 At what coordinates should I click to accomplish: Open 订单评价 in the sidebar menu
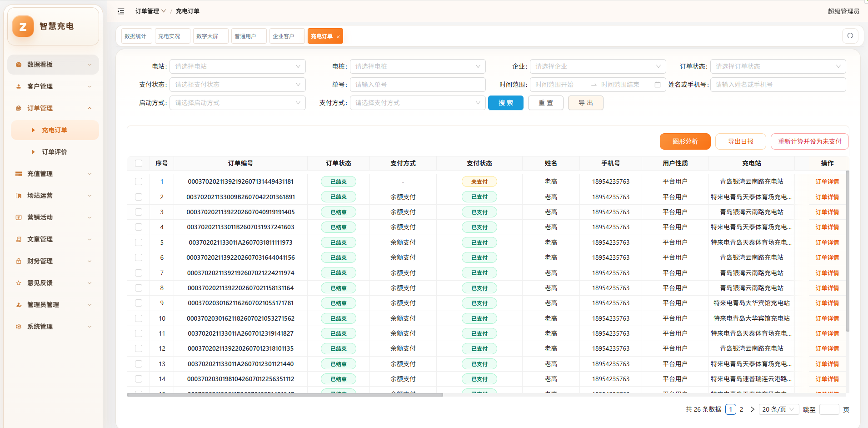[x=55, y=152]
